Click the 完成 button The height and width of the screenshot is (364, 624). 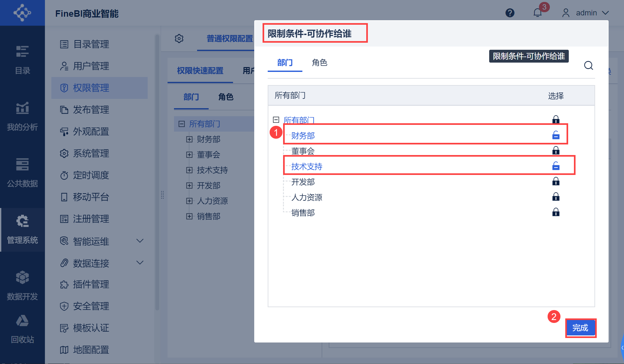[x=580, y=328]
